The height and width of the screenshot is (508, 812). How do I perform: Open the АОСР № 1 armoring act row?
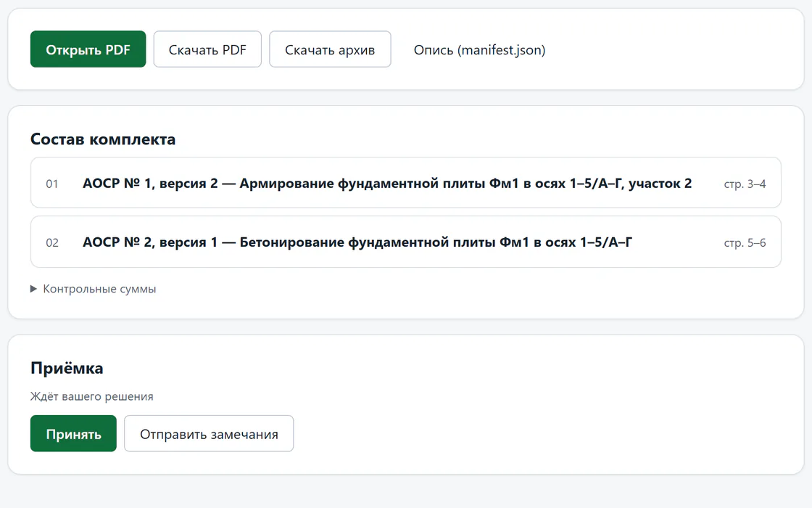click(405, 183)
